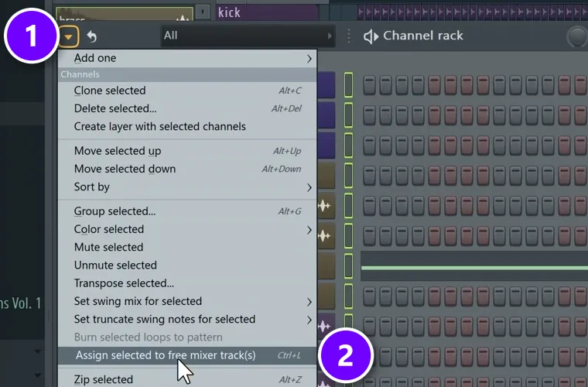
Task: Adjust the round knob beside the Channel rack title
Action: pyautogui.click(x=577, y=37)
